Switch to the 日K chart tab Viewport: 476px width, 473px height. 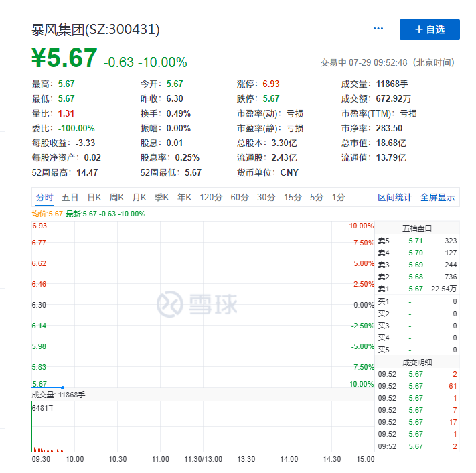tap(94, 197)
